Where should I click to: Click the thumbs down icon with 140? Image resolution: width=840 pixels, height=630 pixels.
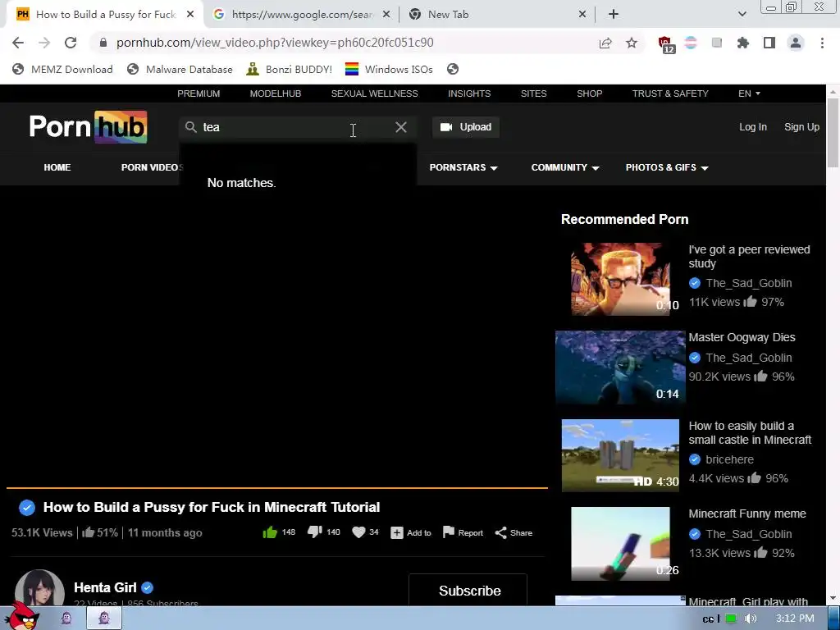(x=314, y=532)
